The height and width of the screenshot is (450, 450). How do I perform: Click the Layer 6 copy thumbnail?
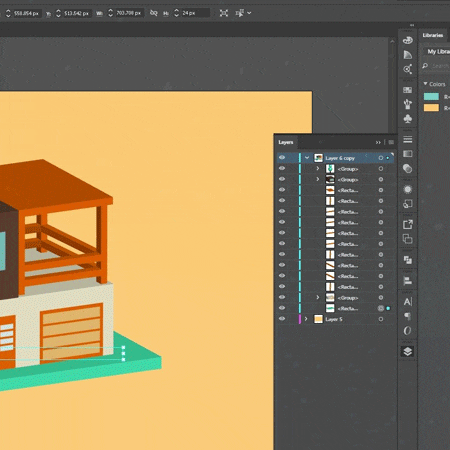click(x=319, y=158)
